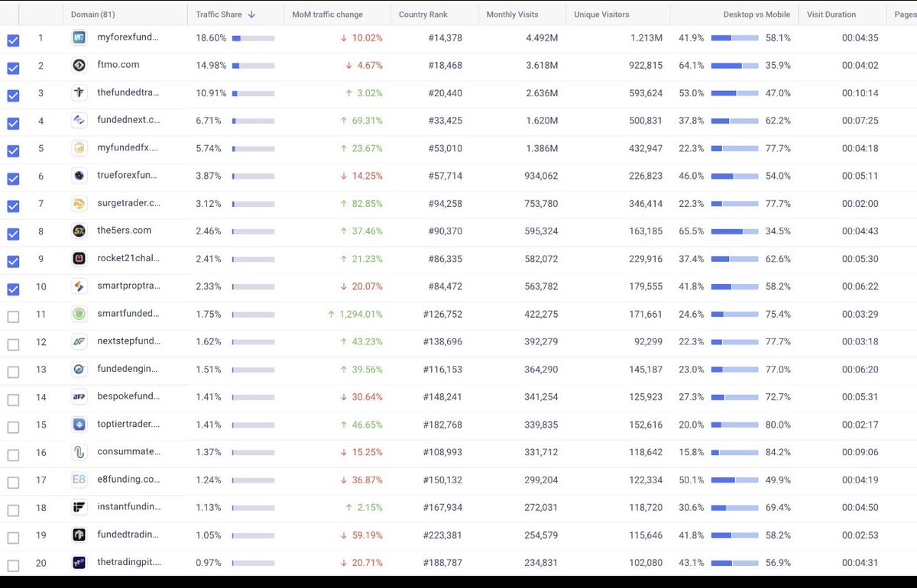Click the 299,204 monthly visits cell

541,480
